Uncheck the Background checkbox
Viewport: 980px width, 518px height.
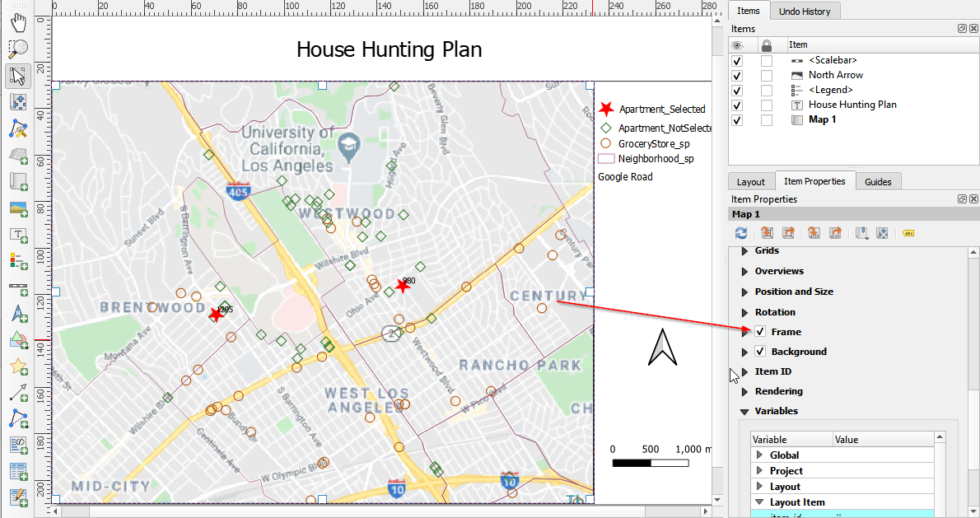coord(760,352)
